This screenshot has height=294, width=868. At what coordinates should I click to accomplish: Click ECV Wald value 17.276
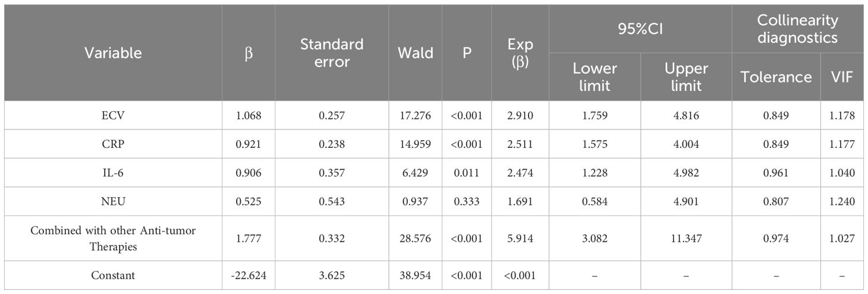point(415,116)
